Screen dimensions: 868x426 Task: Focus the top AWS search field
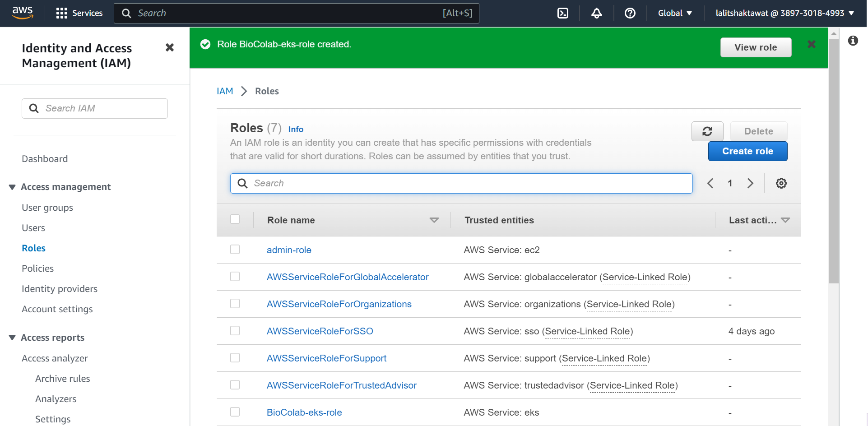point(296,13)
